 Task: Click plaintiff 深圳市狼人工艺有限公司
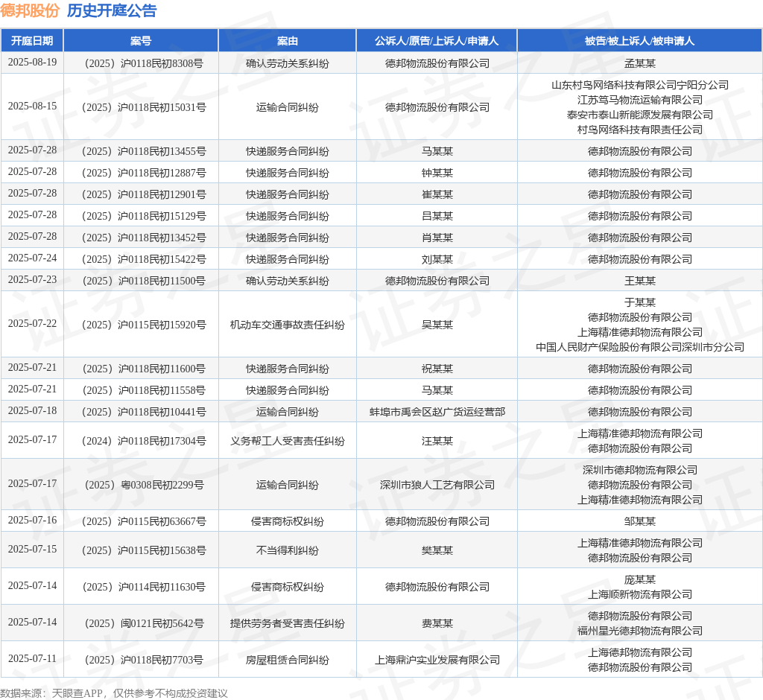click(x=437, y=485)
